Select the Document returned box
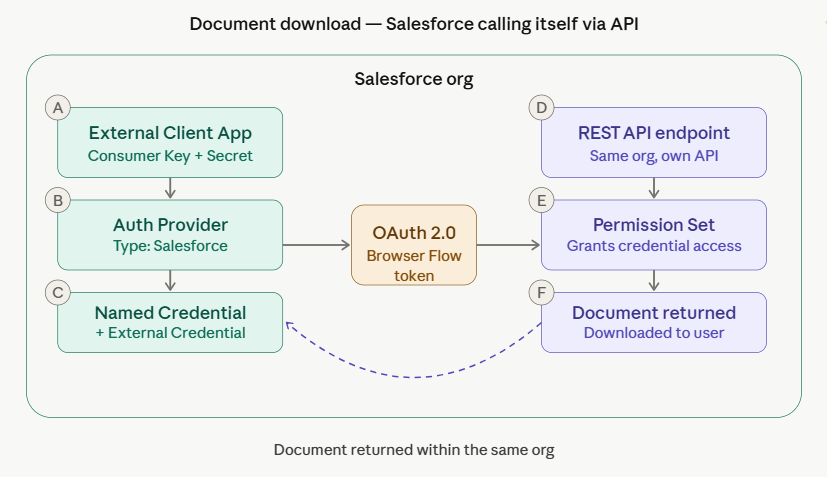This screenshot has width=827, height=477. coord(654,322)
